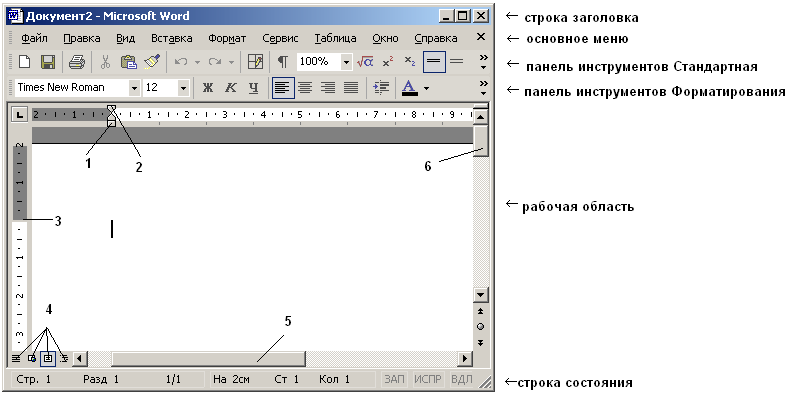Apply the font color A button
The image size is (792, 401).
(x=409, y=88)
